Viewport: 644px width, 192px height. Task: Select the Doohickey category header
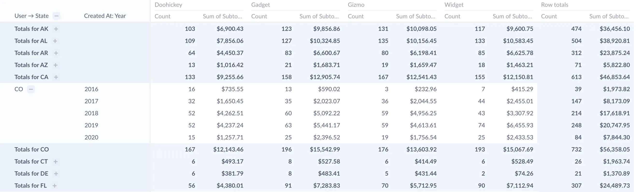[169, 5]
